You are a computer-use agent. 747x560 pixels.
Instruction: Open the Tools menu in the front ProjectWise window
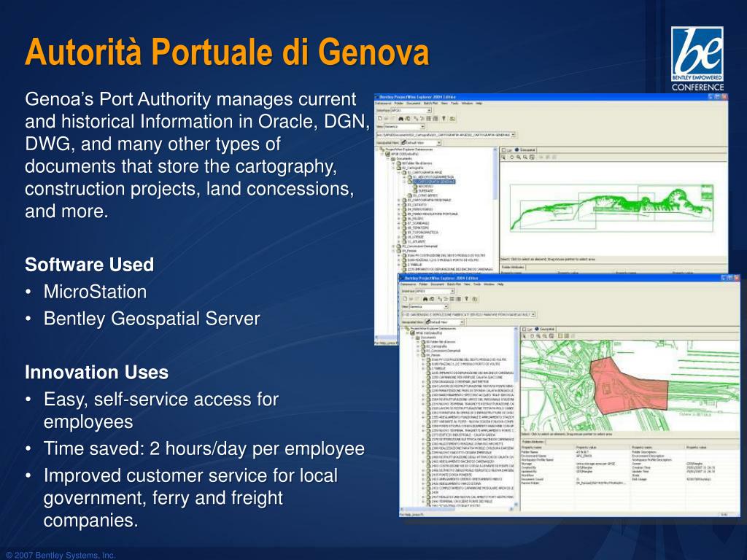[477, 284]
